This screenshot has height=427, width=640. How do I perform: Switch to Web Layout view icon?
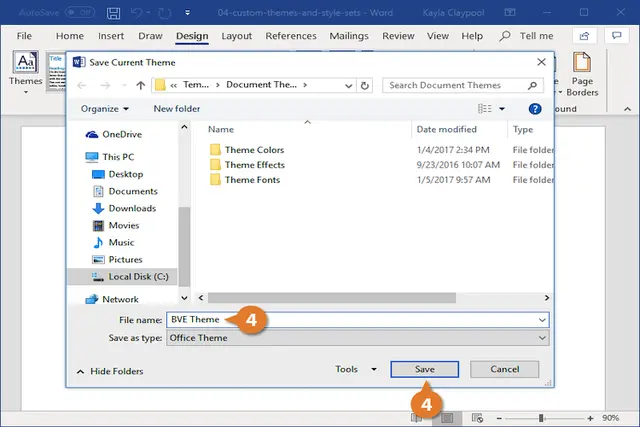pos(477,418)
